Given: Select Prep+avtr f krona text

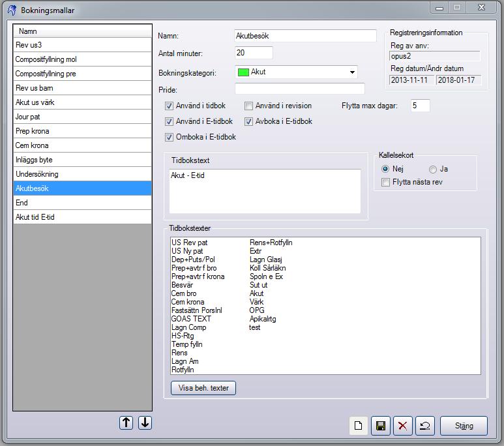Looking at the screenshot, I should coord(198,276).
